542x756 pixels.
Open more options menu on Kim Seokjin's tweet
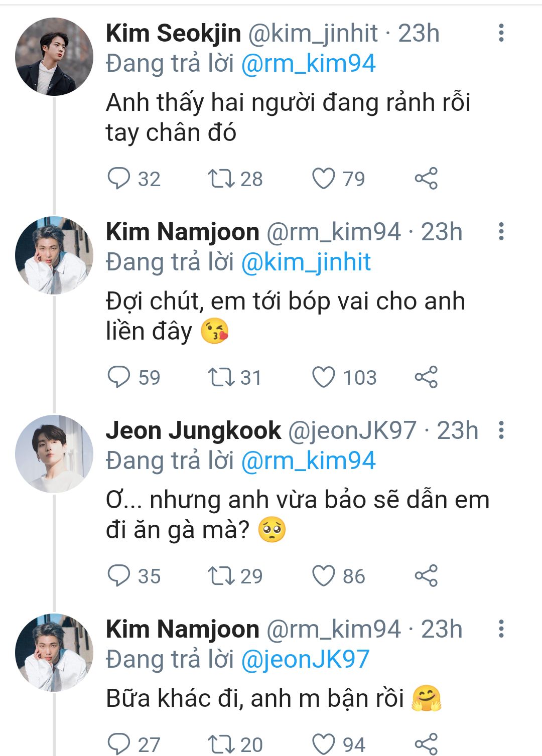coord(501,33)
